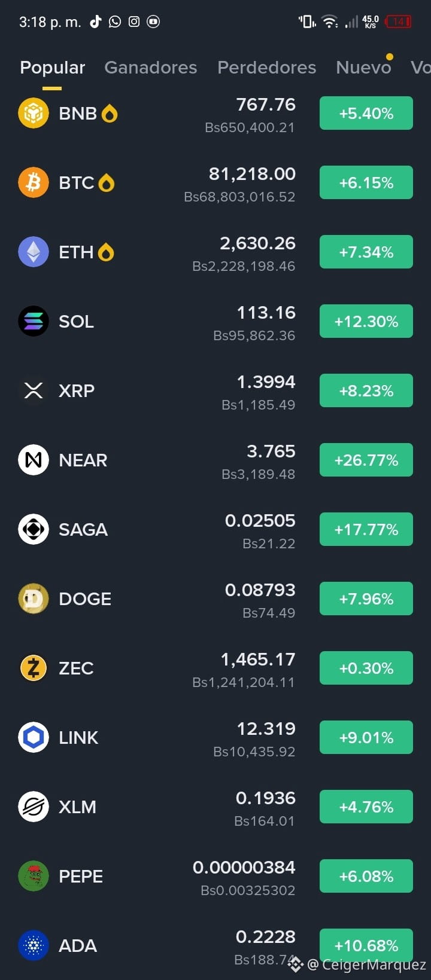
Task: Switch to the Perdedores tab
Action: tap(267, 68)
